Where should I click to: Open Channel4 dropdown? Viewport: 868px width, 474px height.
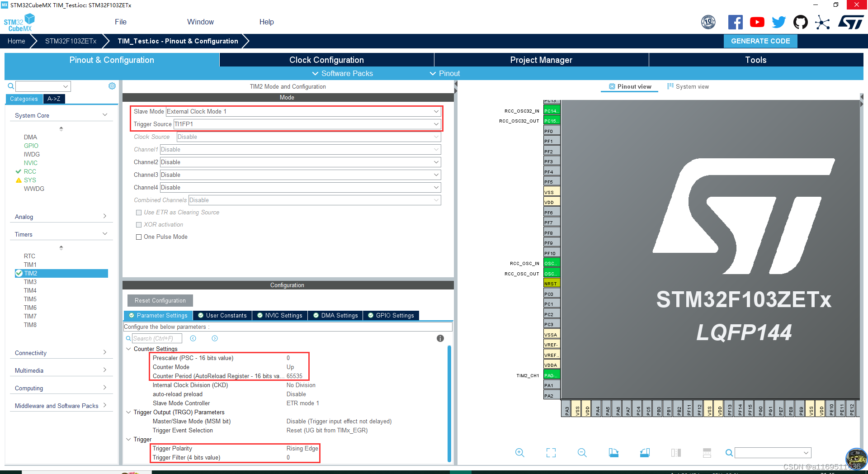click(x=300, y=187)
